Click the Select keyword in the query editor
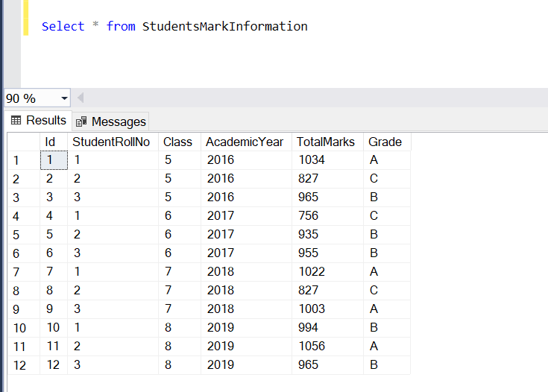Image resolution: width=548 pixels, height=392 pixels. [63, 27]
